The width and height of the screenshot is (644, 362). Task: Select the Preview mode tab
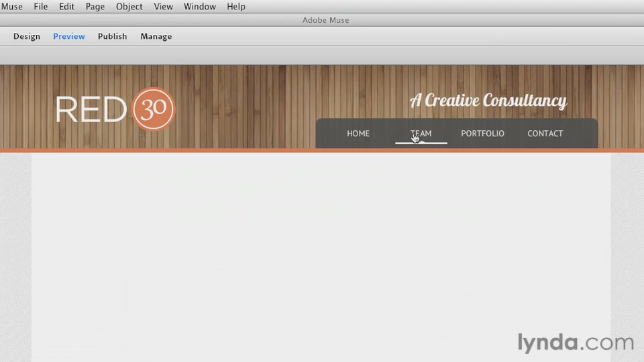(x=69, y=36)
